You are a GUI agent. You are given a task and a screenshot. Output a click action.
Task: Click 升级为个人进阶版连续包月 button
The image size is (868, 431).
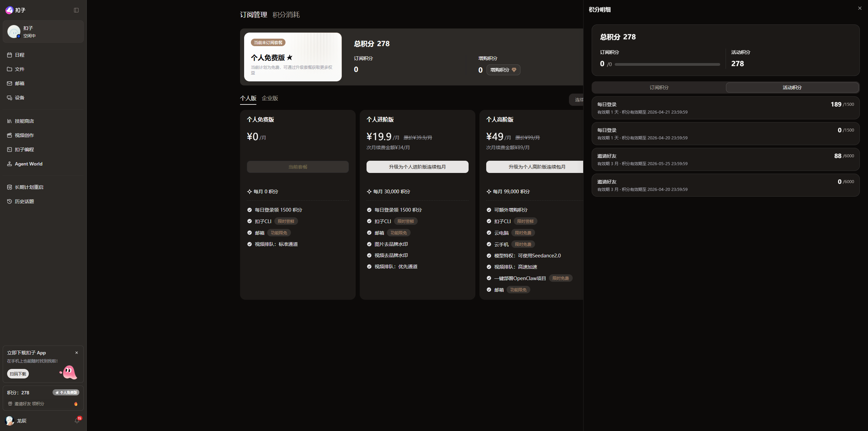[417, 167]
